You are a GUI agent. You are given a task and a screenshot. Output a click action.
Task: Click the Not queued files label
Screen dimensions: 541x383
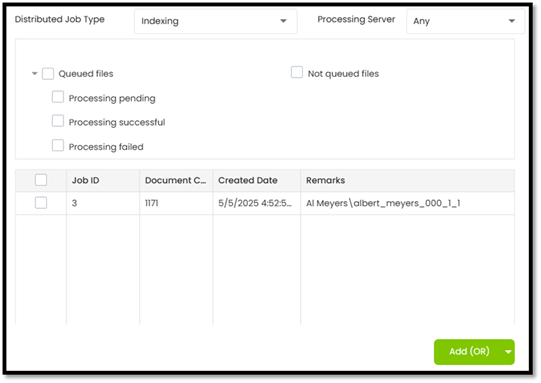click(343, 74)
